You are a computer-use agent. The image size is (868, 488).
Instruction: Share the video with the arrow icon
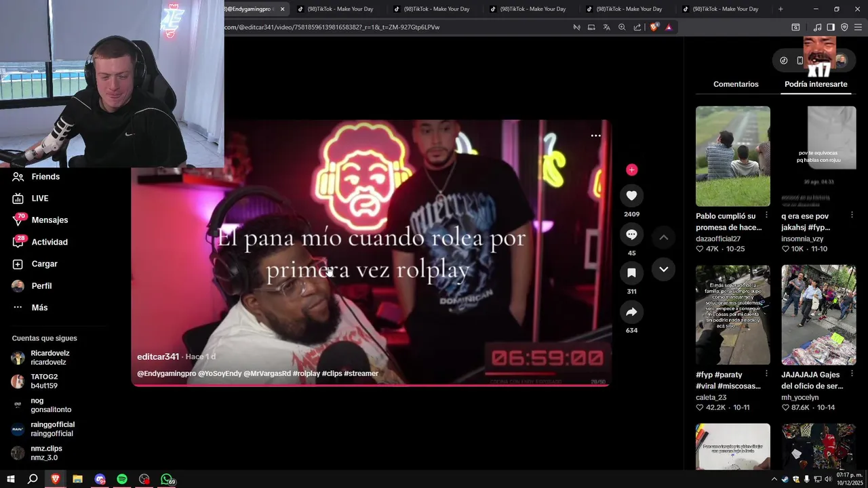631,312
